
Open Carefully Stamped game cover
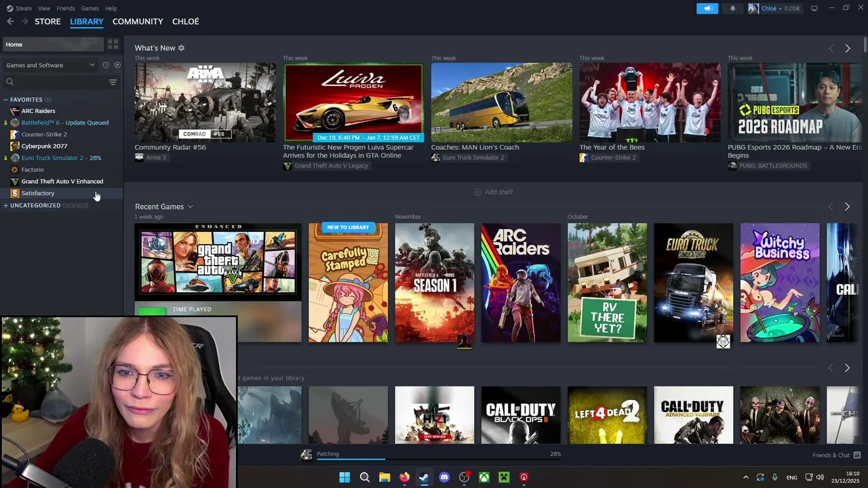pos(348,283)
